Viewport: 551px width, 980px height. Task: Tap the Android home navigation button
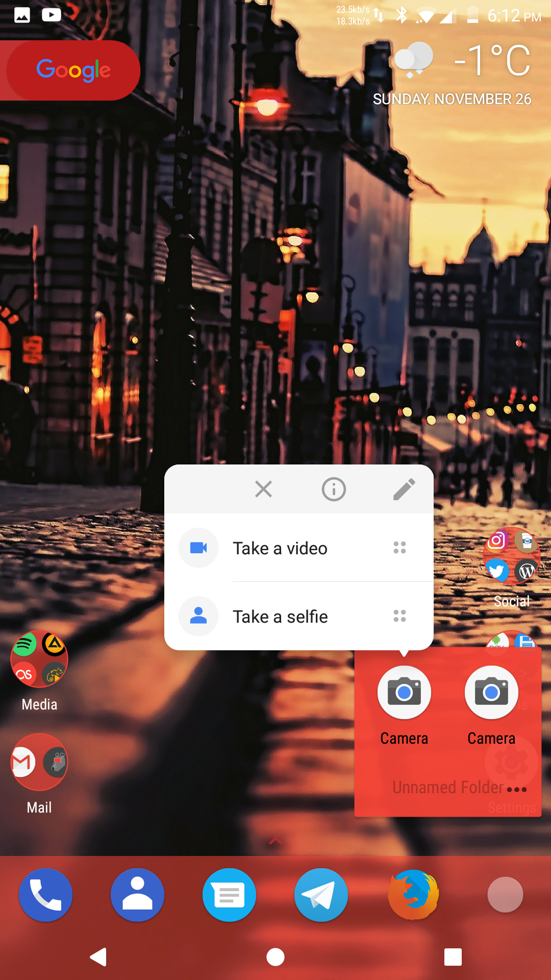(275, 957)
